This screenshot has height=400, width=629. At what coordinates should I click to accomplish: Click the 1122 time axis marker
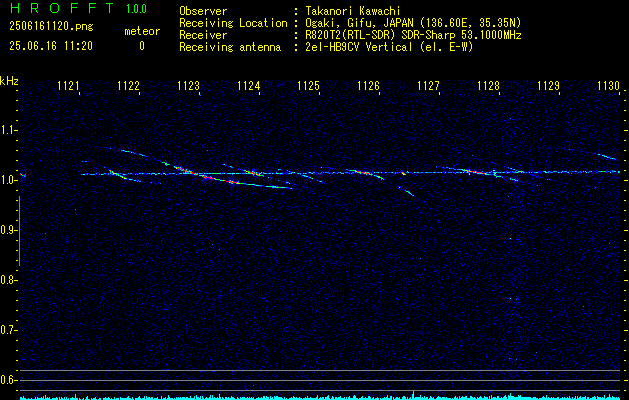tap(128, 86)
